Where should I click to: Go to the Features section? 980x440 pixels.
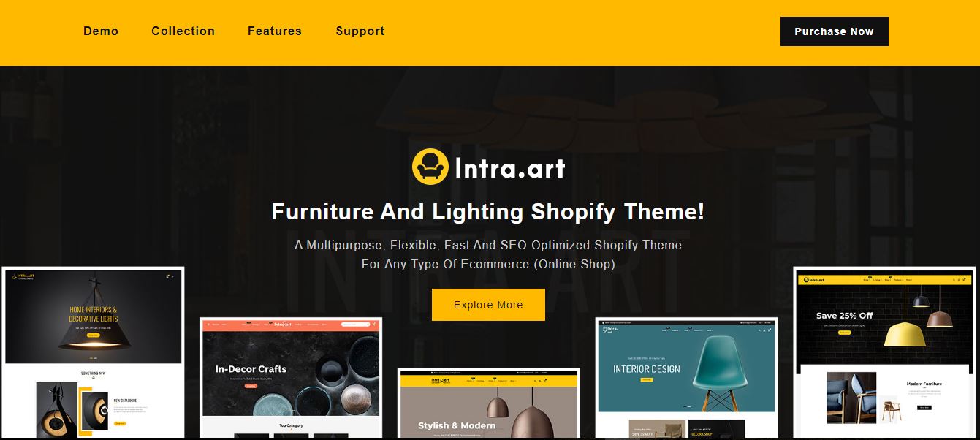point(275,31)
